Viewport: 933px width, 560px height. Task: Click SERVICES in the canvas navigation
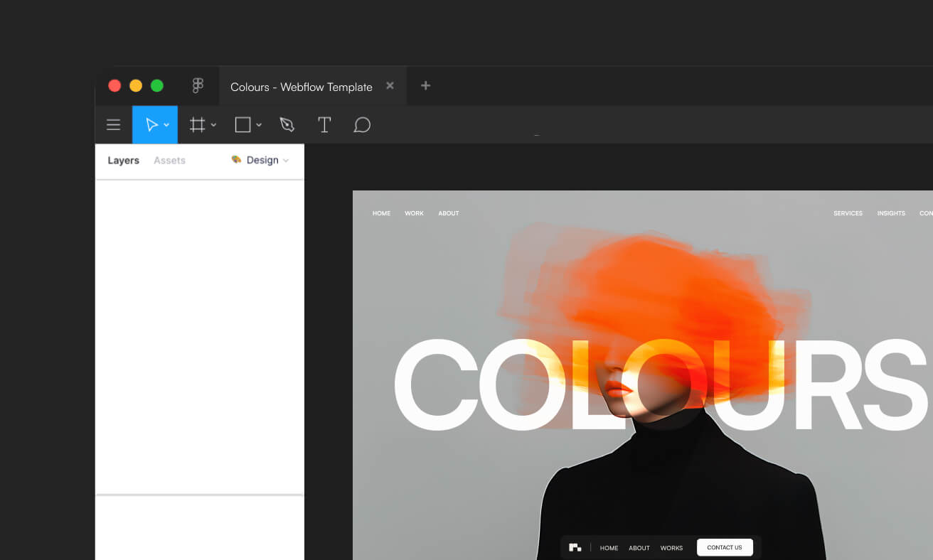click(848, 213)
